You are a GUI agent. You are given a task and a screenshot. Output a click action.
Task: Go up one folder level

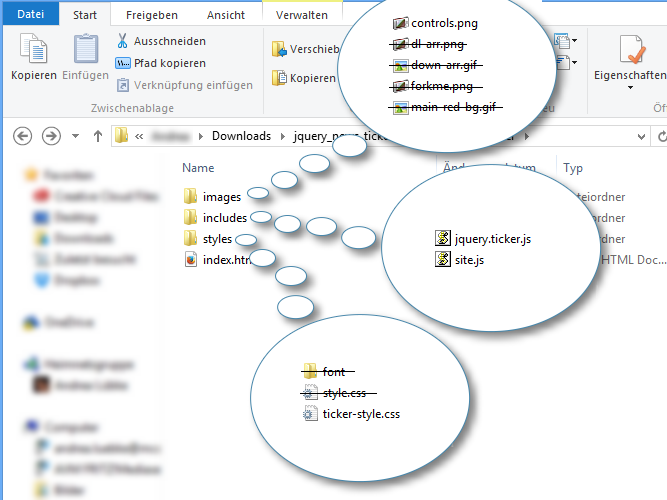tap(98, 136)
